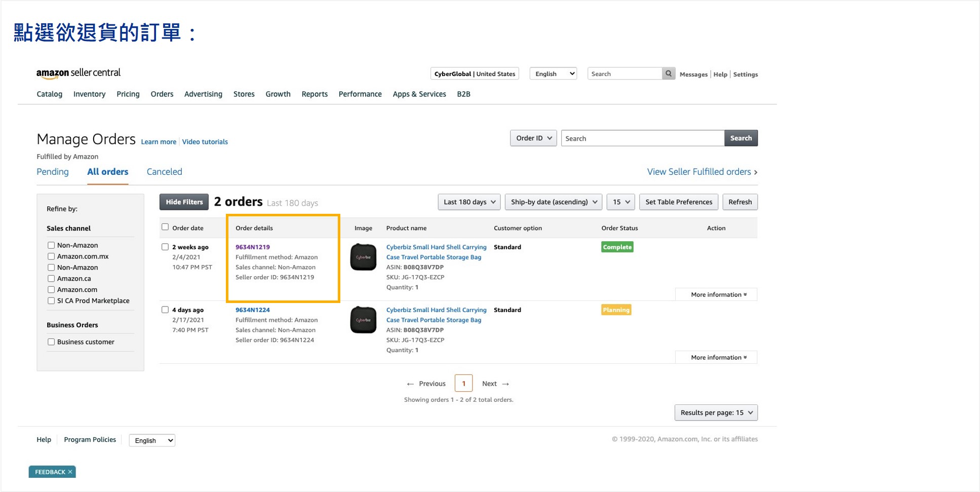This screenshot has height=492, width=980.
Task: Open the header English language dropdown
Action: tap(553, 73)
